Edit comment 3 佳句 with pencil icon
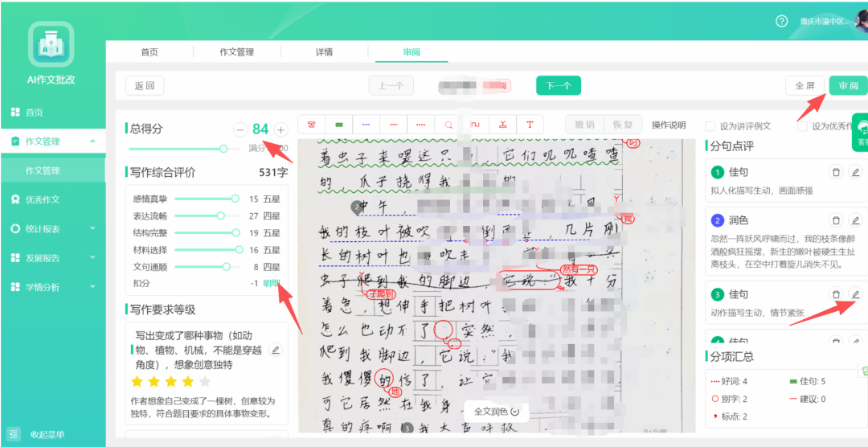Image resolution: width=868 pixels, height=447 pixels. (855, 294)
